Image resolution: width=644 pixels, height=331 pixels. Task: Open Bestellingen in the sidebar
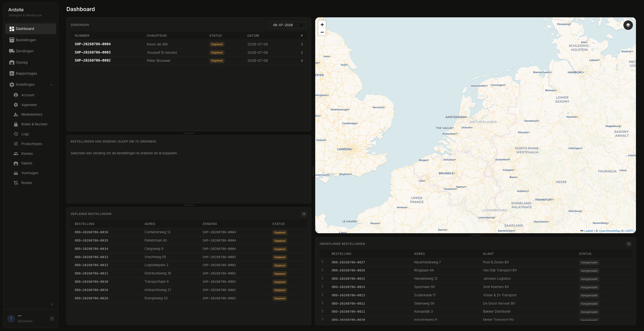coord(30,40)
